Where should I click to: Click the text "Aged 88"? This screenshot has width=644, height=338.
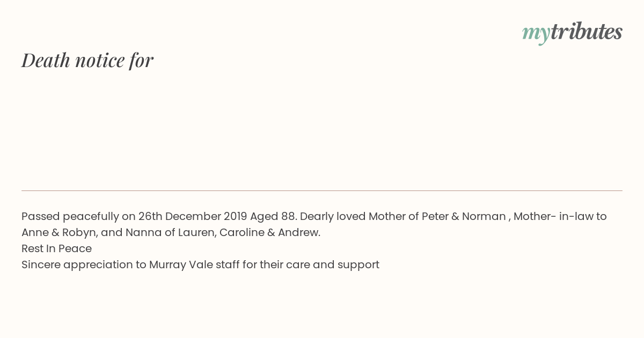(x=273, y=217)
